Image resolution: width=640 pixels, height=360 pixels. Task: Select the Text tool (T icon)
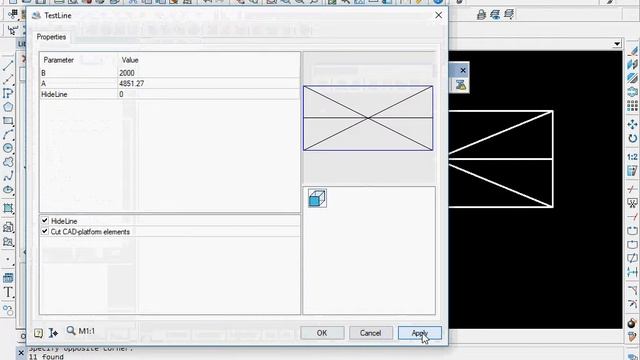8,292
